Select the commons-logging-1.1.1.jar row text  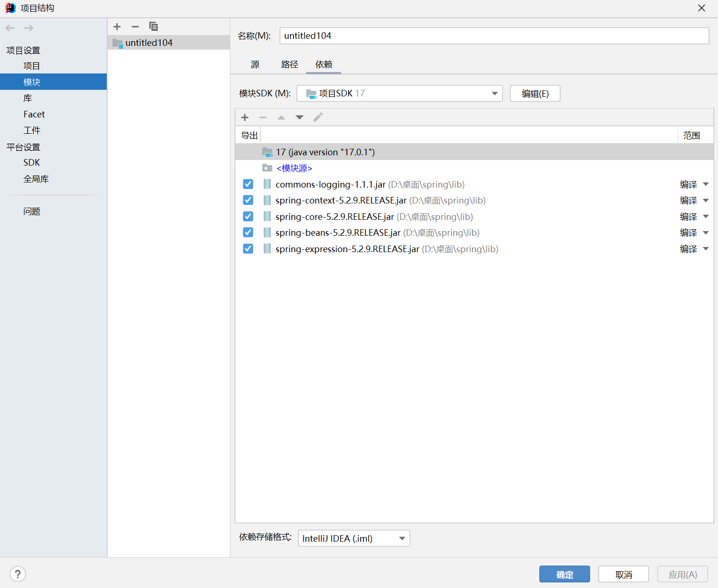coord(330,184)
